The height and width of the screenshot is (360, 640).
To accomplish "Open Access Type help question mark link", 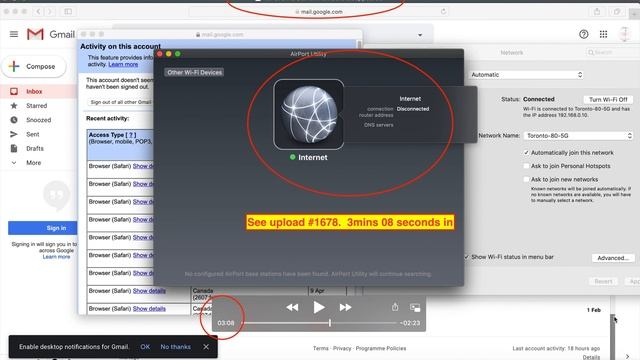I will click(131, 135).
